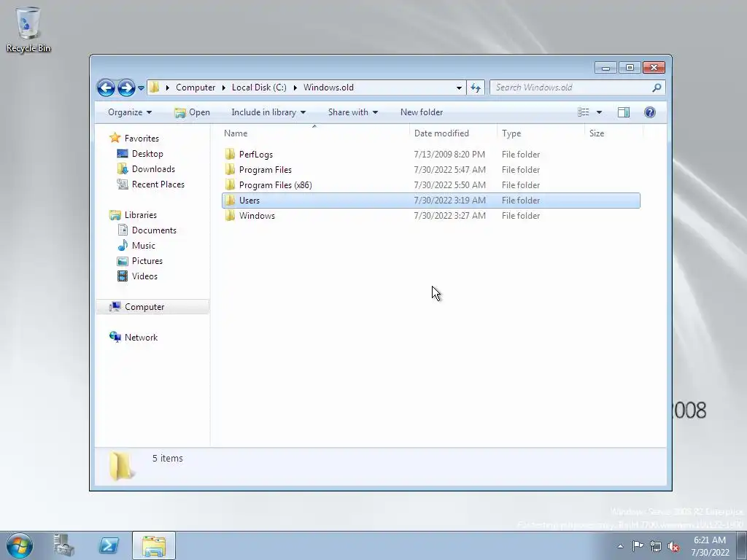This screenshot has width=747, height=560.
Task: Click date 7/13/2009 8:20 PM
Action: (449, 155)
